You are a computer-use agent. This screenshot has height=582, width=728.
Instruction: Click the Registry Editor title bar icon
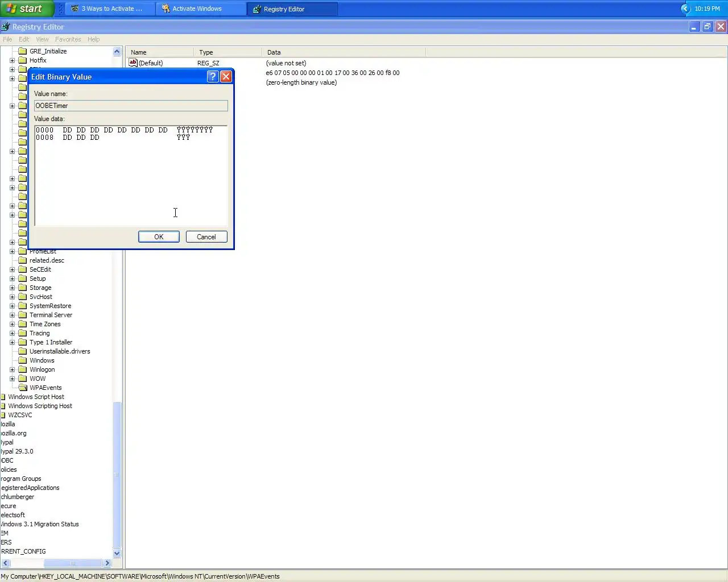click(x=6, y=27)
